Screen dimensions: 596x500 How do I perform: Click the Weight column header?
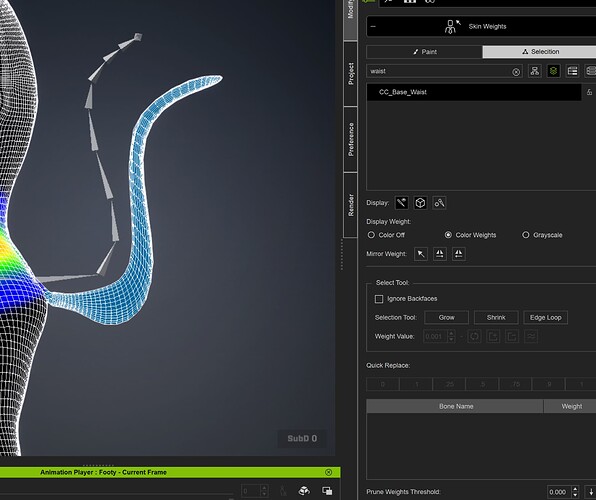(x=570, y=406)
